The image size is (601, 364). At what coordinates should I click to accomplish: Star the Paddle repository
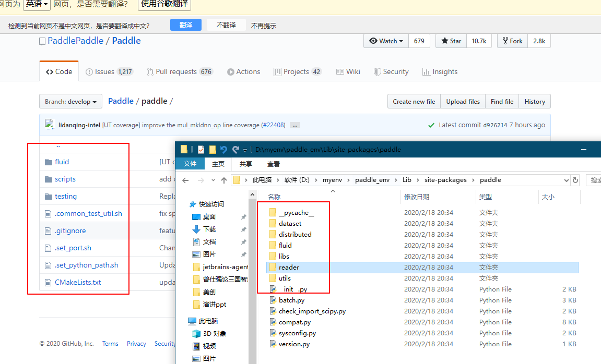pyautogui.click(x=451, y=41)
